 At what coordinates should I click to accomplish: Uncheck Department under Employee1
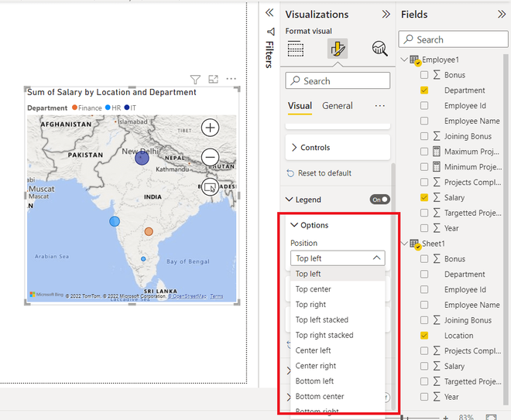pyautogui.click(x=424, y=90)
